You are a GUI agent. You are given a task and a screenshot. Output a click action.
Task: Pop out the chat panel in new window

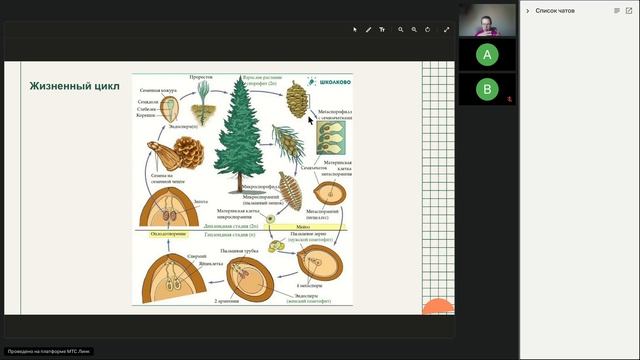click(629, 11)
